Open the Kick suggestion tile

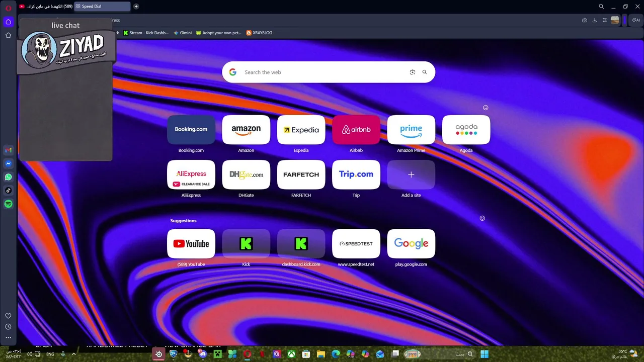click(x=246, y=244)
